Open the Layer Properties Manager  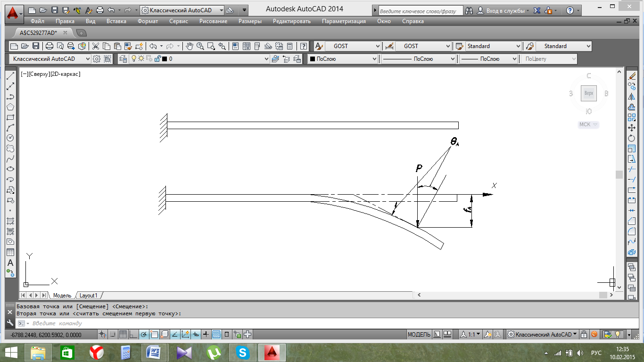tap(123, 59)
